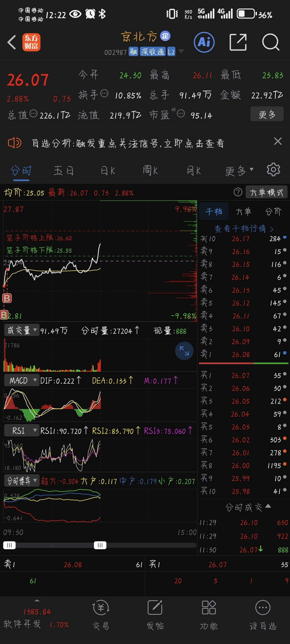
Task: Open the 交易 trade icon
Action: click(101, 615)
